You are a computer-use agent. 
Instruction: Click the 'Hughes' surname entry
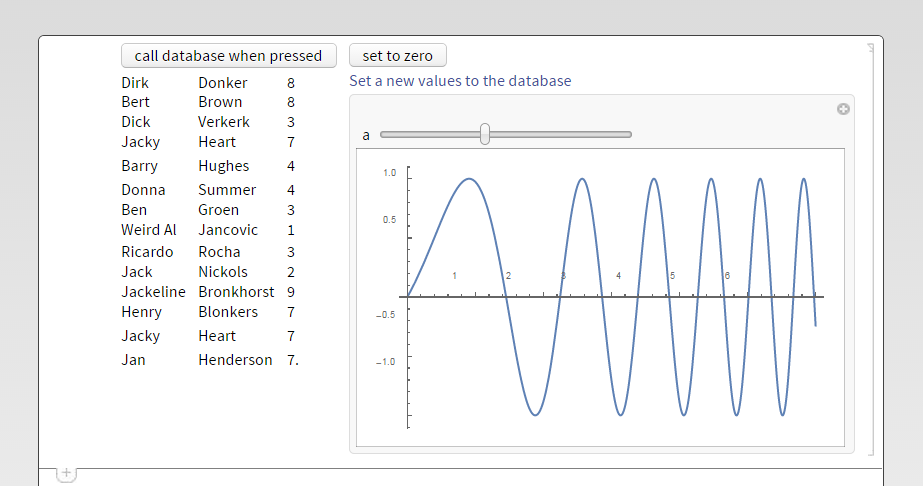point(223,166)
